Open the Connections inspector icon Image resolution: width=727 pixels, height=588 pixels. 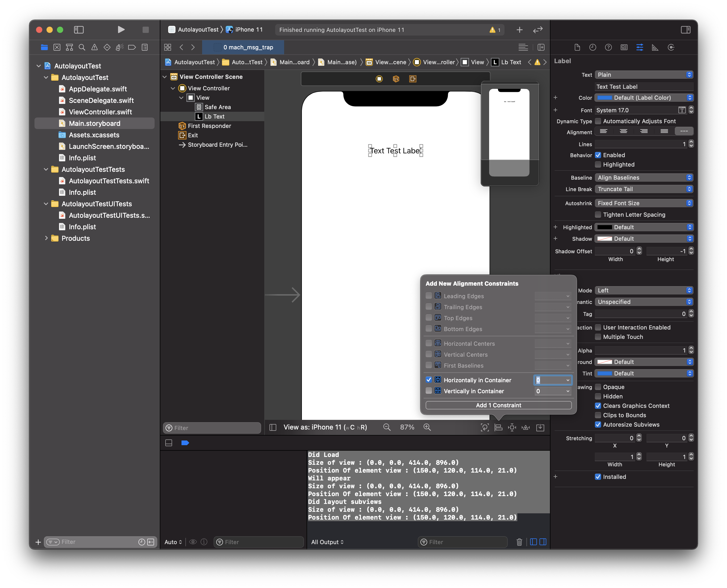click(x=671, y=48)
